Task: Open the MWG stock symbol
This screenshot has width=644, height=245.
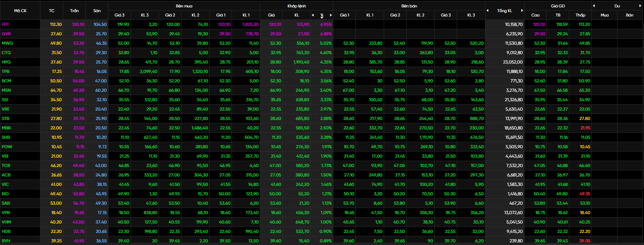Action: click(7, 43)
